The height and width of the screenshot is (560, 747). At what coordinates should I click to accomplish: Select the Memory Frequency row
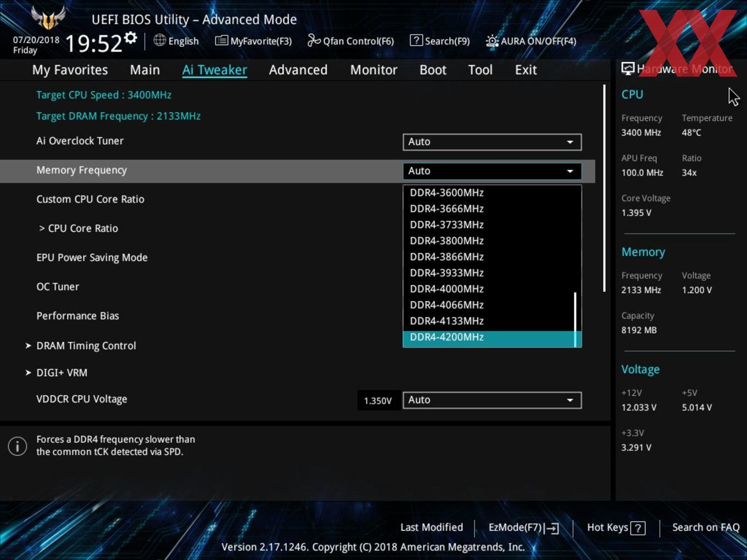pos(298,171)
